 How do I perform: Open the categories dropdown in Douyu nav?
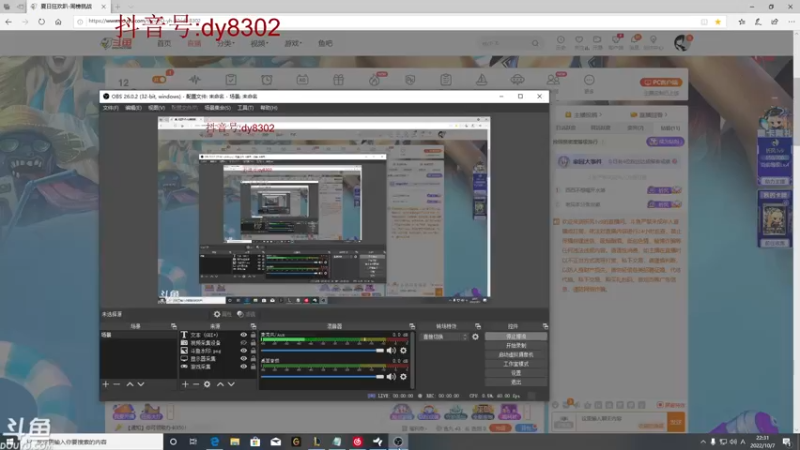pyautogui.click(x=226, y=43)
